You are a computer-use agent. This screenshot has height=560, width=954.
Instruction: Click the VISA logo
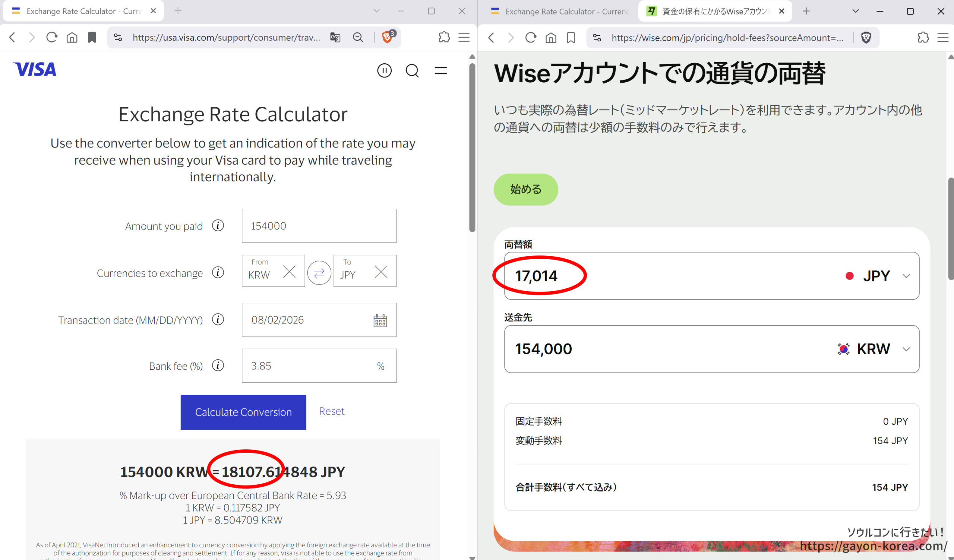34,70
